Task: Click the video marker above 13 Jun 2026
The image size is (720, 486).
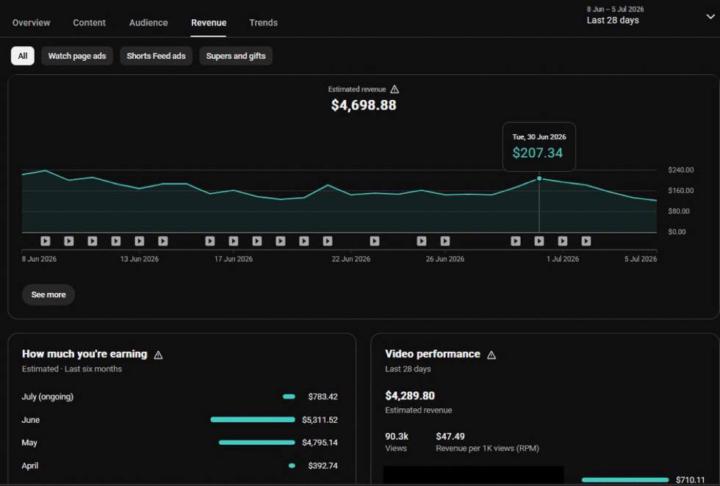Action: (x=140, y=241)
